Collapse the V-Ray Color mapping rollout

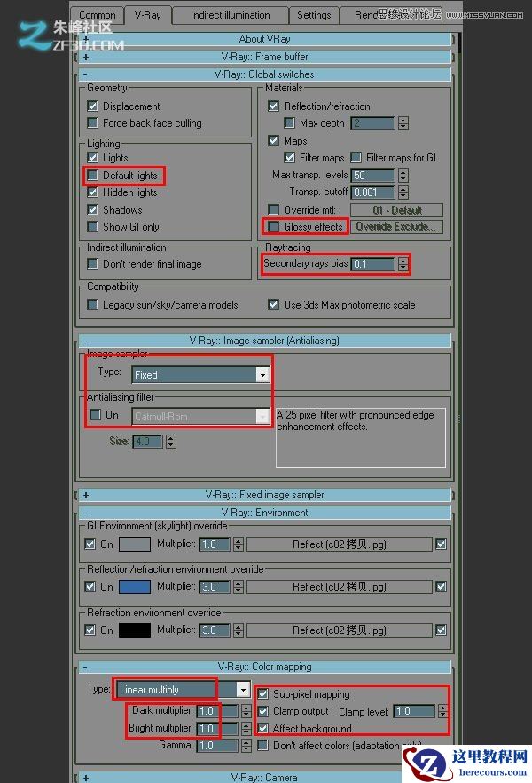click(x=265, y=667)
